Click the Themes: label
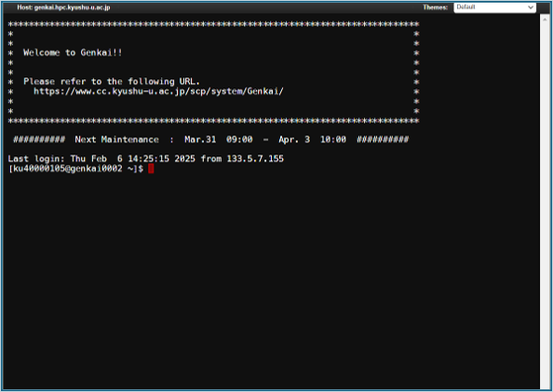The height and width of the screenshot is (392, 553). tap(435, 7)
